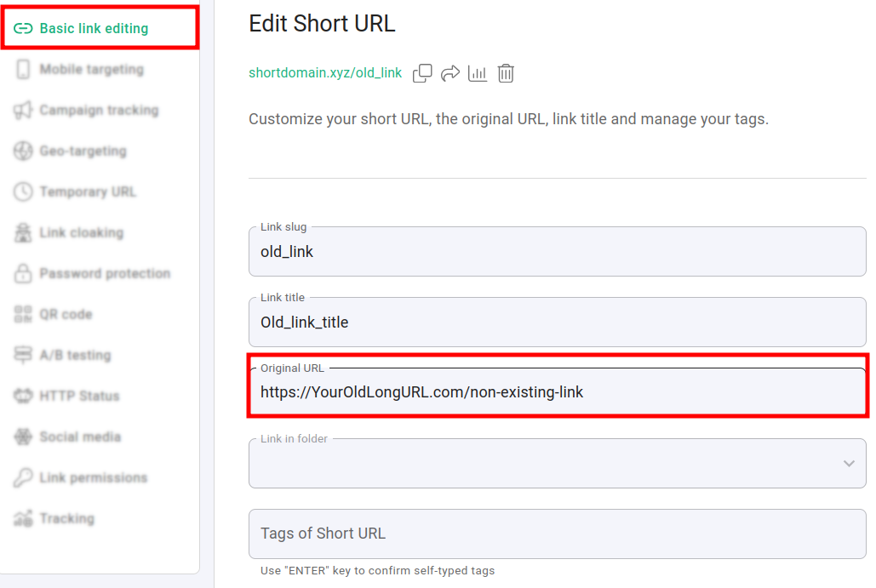Viewport: 876px width, 588px height.
Task: Open link statistics chart icon
Action: pos(478,73)
